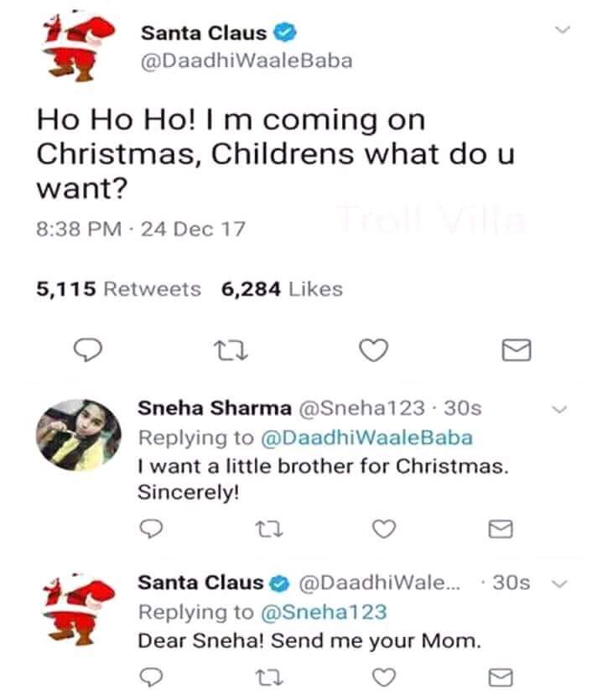Image resolution: width=597 pixels, height=700 pixels.
Task: Open options chevron on Santa's reply
Action: (562, 583)
